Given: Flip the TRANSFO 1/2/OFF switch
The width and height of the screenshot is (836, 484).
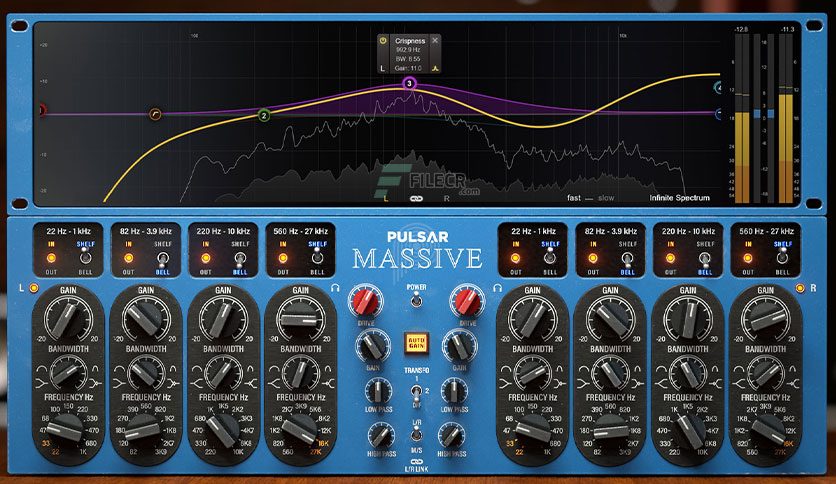Looking at the screenshot, I should [x=416, y=393].
